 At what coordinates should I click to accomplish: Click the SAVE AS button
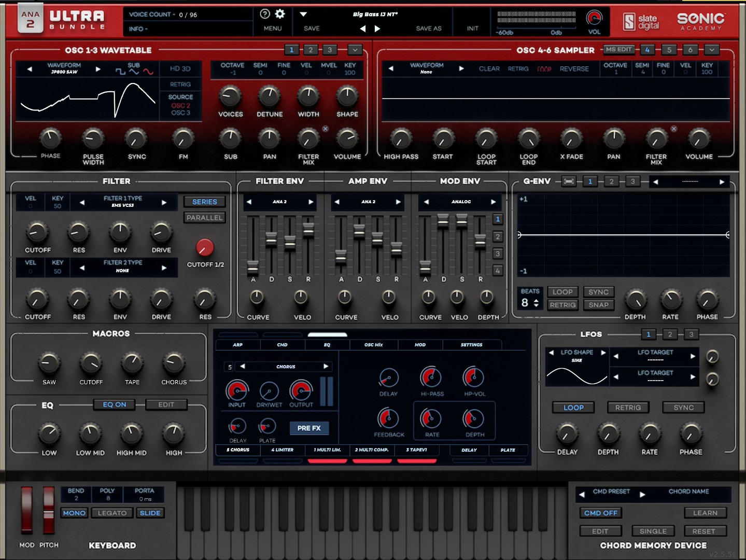[428, 29]
